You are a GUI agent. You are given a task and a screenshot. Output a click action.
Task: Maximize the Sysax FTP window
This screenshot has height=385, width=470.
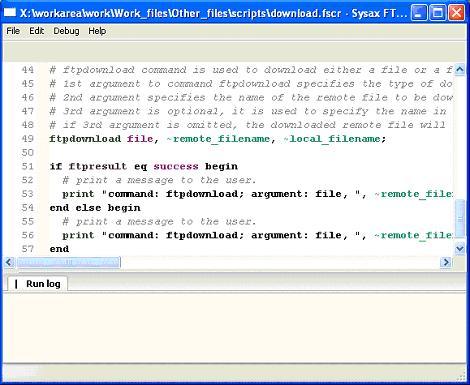point(437,13)
